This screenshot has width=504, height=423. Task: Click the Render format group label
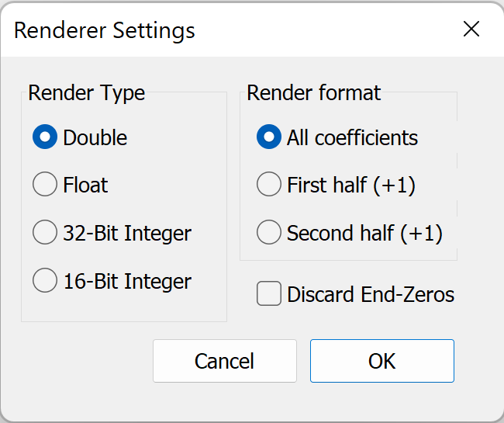point(314,93)
